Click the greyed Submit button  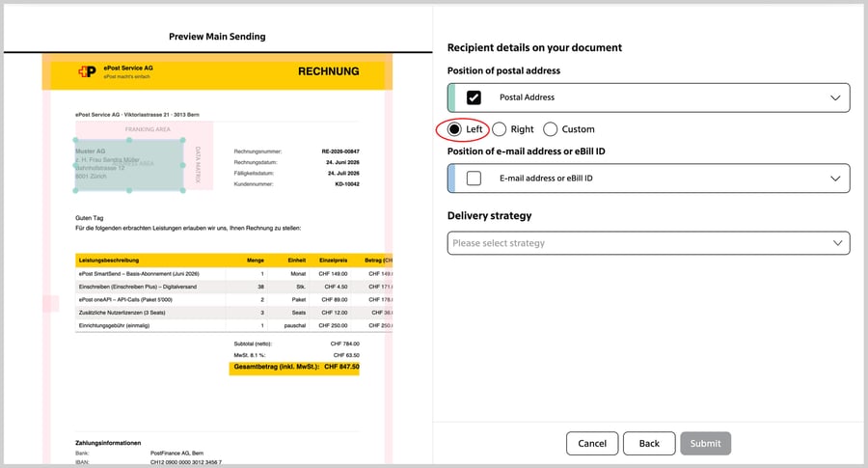[x=705, y=444]
